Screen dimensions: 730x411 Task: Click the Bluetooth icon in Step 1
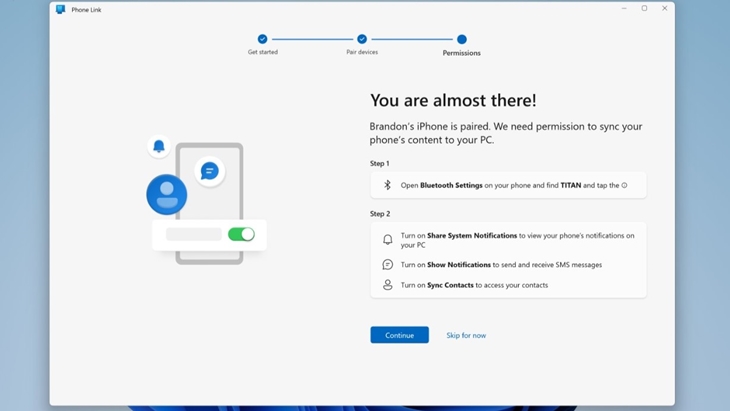click(x=387, y=185)
